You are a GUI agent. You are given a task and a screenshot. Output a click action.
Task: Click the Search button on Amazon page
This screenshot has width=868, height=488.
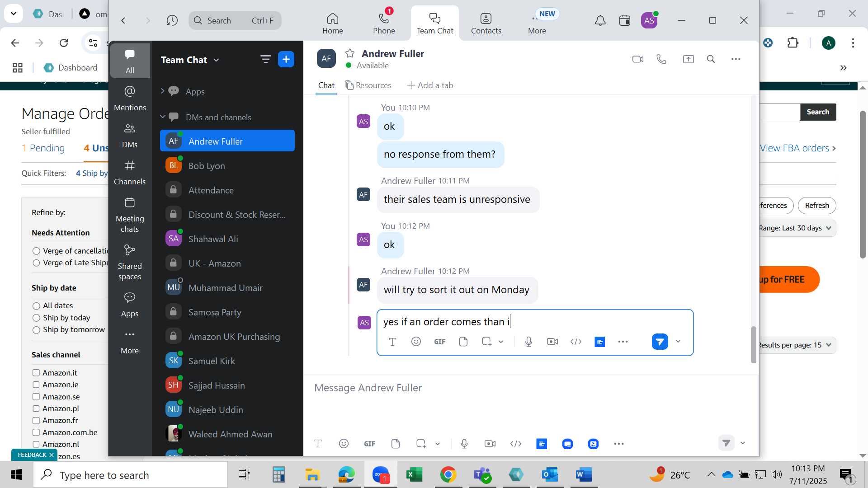pyautogui.click(x=818, y=112)
